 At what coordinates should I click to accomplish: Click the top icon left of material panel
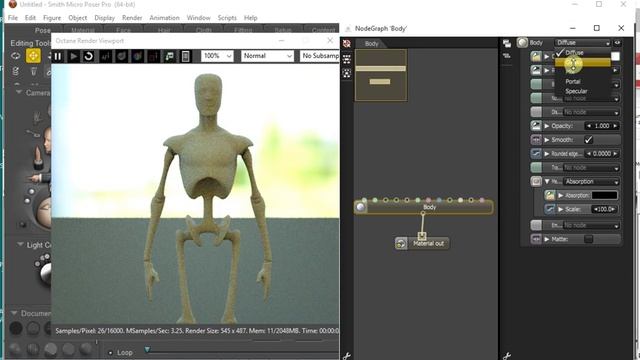coord(507,43)
